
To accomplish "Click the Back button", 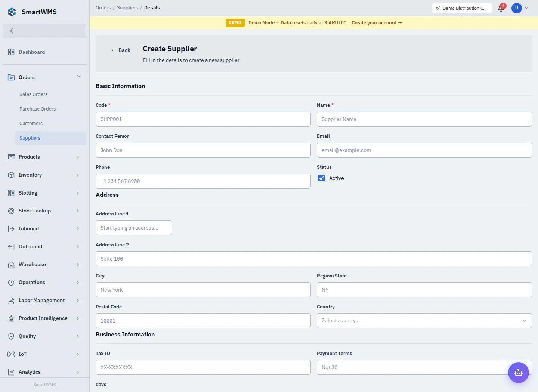I will click(120, 50).
